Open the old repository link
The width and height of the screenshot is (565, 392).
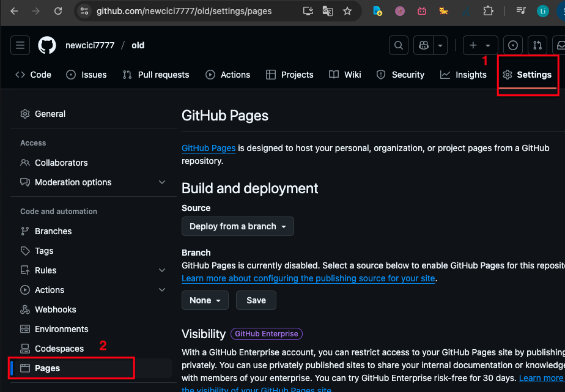click(x=138, y=45)
